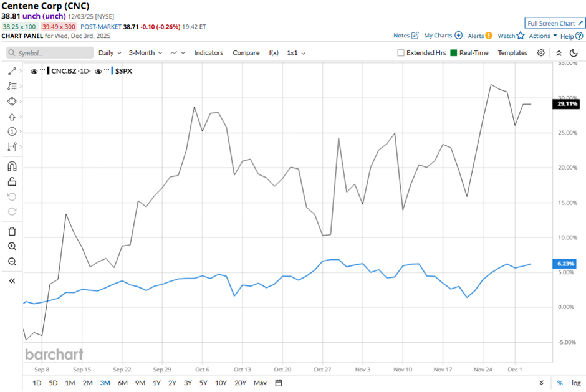Zoom in on the chart
586x392 pixels.
[12, 246]
